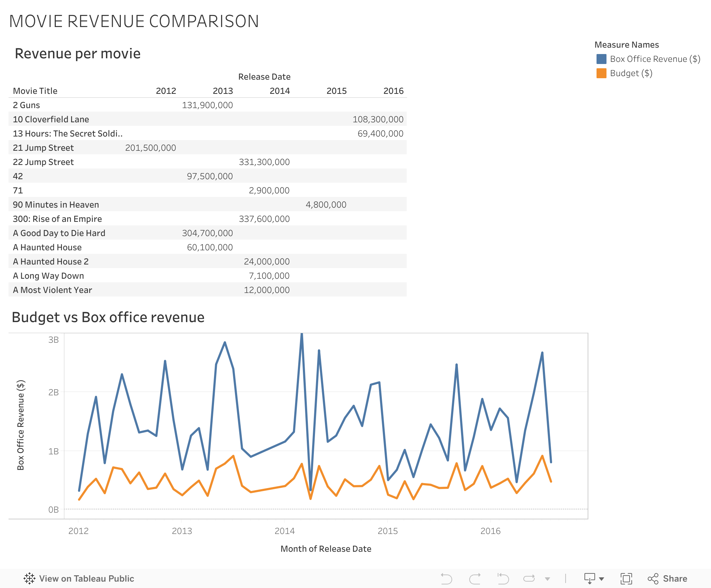The image size is (711, 588).
Task: Select the A Haunted House 2 movie title
Action: tap(51, 261)
